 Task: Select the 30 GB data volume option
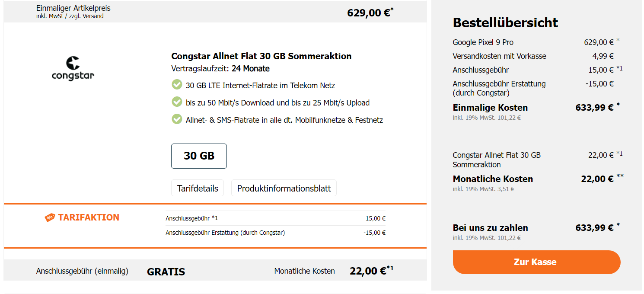199,156
